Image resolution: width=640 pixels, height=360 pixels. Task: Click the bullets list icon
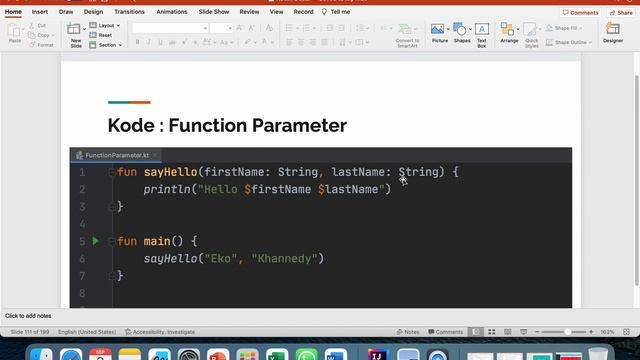(289, 28)
